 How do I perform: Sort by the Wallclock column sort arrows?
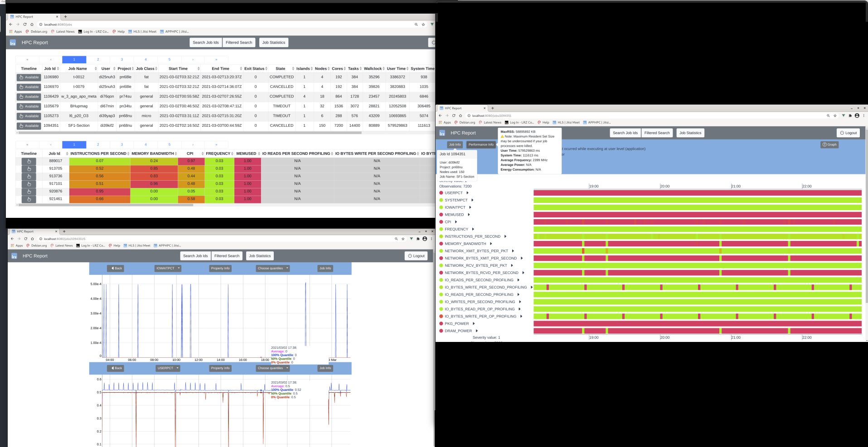[x=383, y=69]
